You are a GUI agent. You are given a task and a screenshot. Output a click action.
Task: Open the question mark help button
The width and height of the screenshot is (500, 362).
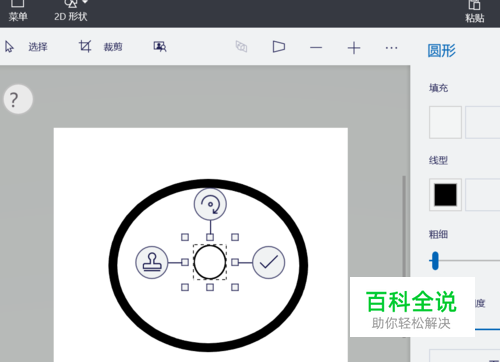[18, 99]
